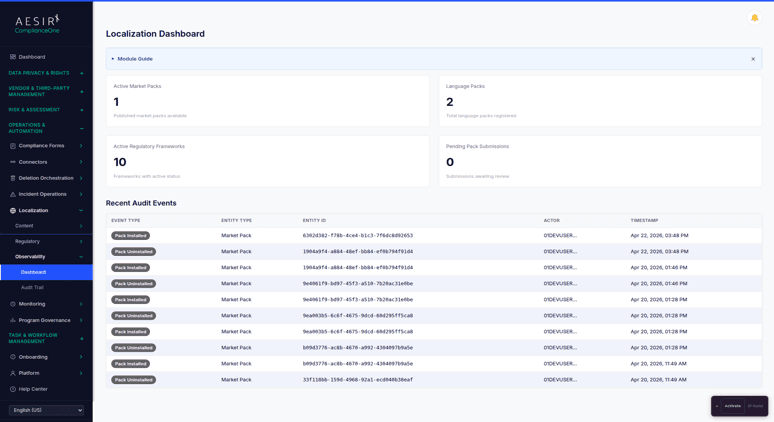Viewport: 774px width, 422px height.
Task: Collapse Operations & Automation section
Action: click(81, 128)
